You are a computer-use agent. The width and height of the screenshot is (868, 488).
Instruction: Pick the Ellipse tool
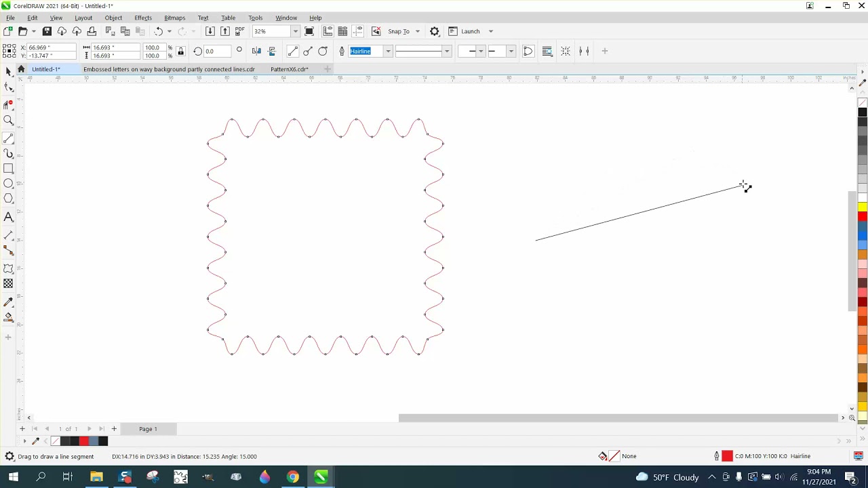(x=8, y=184)
